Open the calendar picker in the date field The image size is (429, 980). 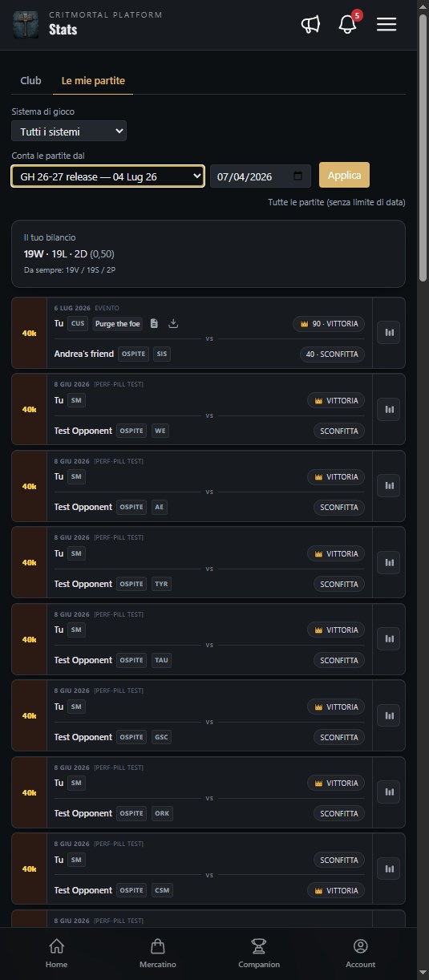297,176
